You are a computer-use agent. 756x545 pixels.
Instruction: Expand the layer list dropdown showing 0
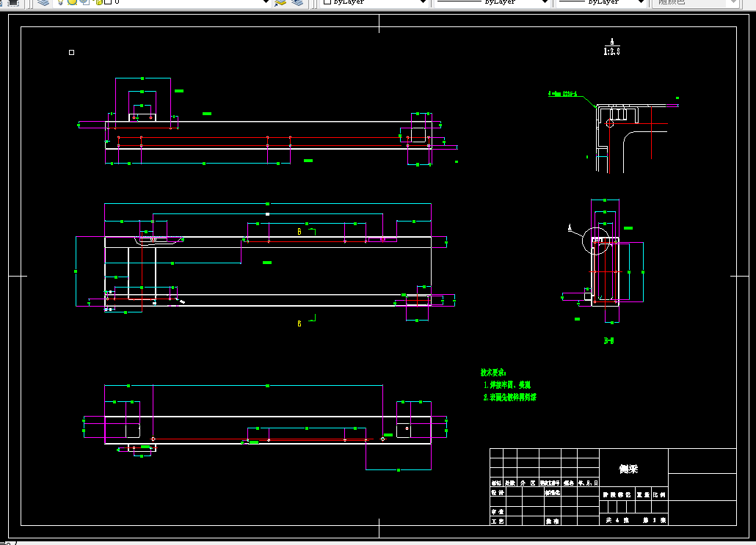coord(266,2)
